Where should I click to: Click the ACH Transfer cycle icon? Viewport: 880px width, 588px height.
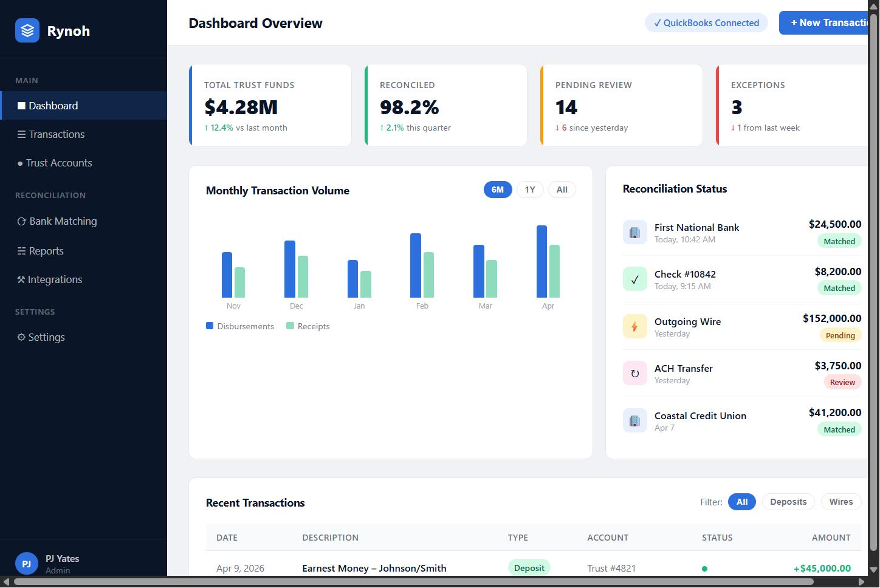[635, 373]
